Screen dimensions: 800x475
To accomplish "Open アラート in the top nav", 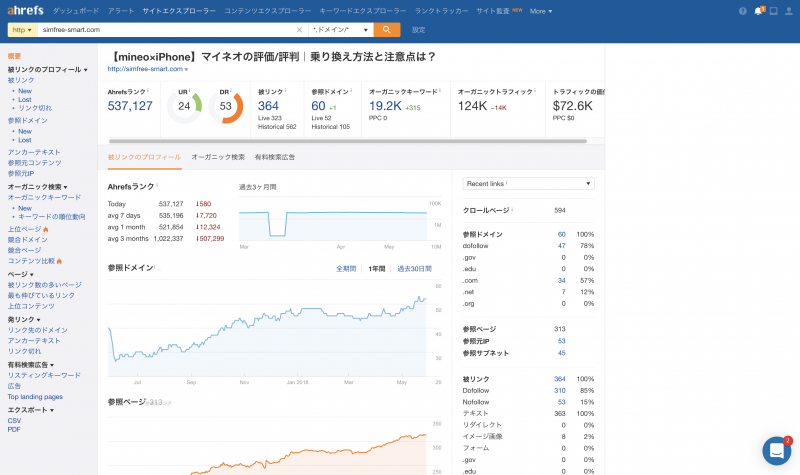I will click(x=121, y=11).
